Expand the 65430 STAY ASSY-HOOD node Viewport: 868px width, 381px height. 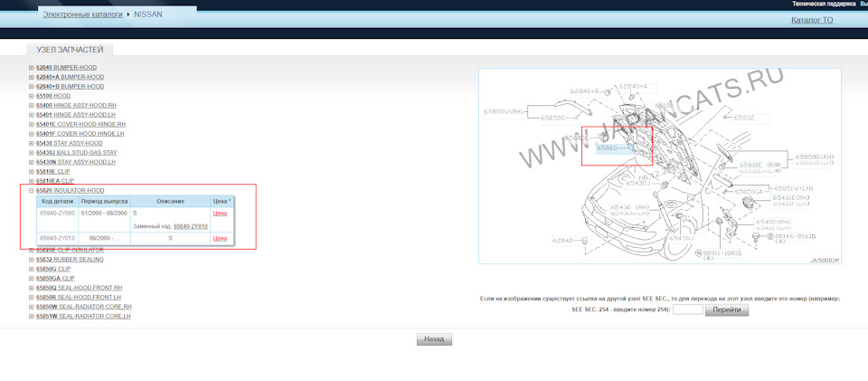(31, 143)
